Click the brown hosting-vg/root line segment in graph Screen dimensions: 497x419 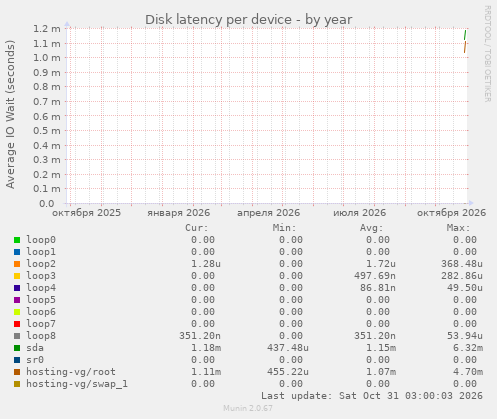[x=465, y=47]
